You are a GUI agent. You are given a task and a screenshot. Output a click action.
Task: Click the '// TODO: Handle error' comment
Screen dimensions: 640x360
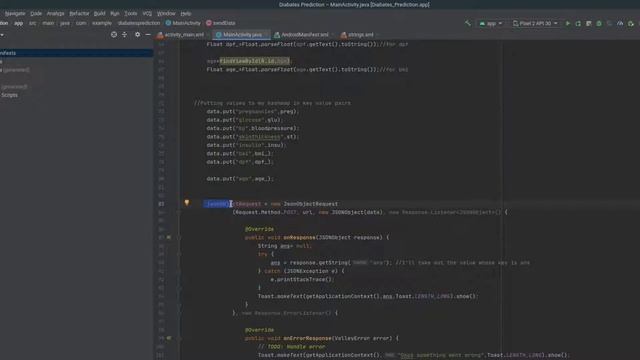pos(291,347)
